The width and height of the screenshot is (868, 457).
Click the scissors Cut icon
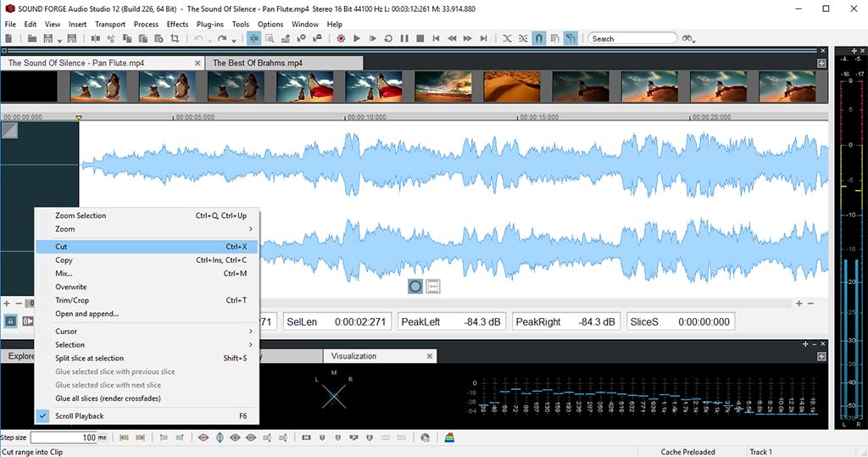[111, 38]
